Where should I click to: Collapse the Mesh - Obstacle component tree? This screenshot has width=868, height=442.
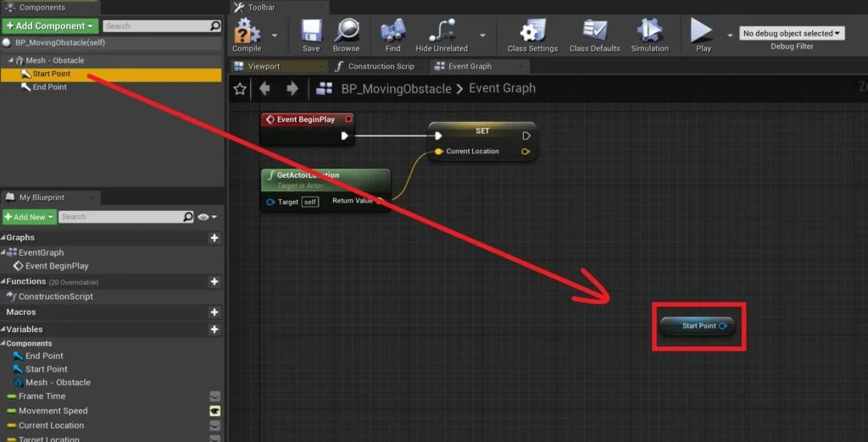tap(11, 61)
